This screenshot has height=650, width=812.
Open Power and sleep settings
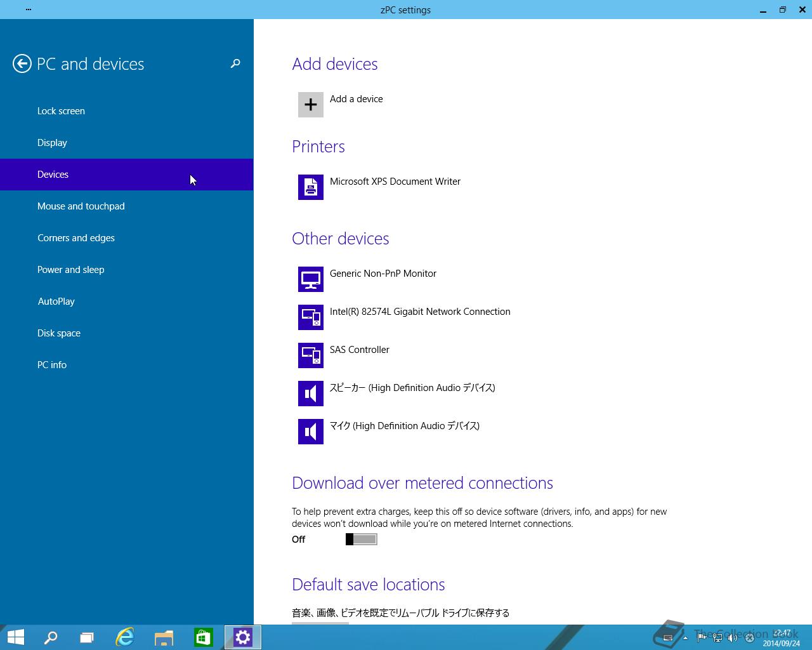click(127, 270)
